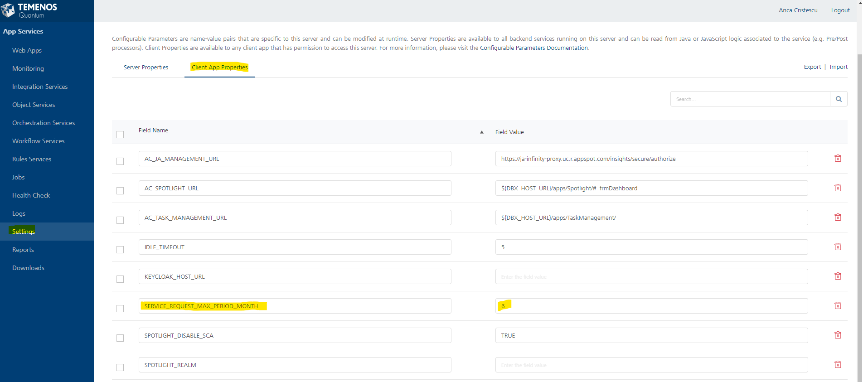Delete the AC_SPOTLIGHT_URL property row
The image size is (868, 382).
coord(838,188)
